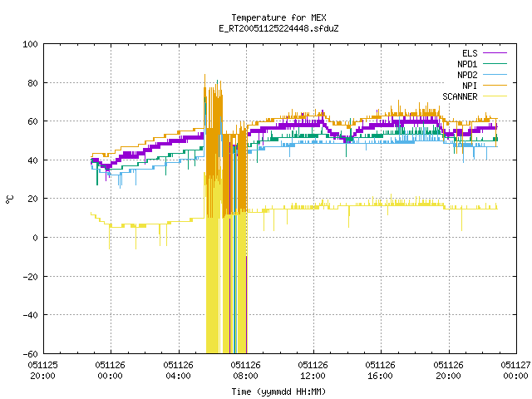
Task: Pick the purple ELS legend line sample
Action: point(495,53)
